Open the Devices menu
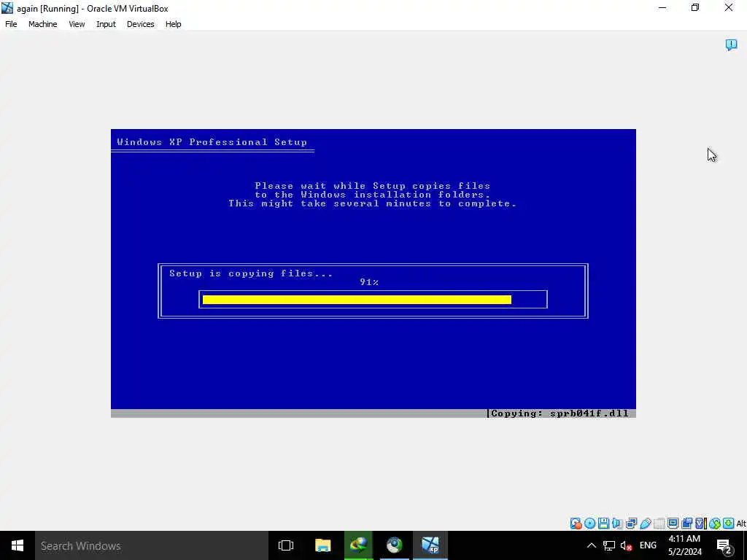The image size is (747, 560). pos(141,24)
